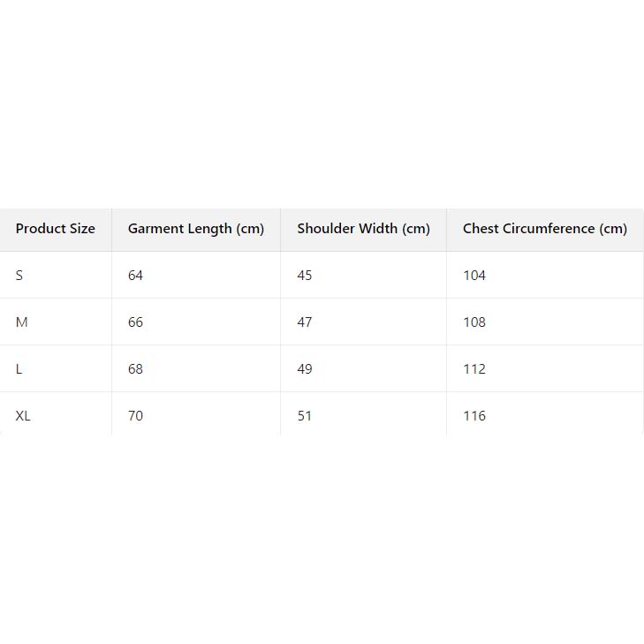Click garment length value 66

pyautogui.click(x=135, y=322)
